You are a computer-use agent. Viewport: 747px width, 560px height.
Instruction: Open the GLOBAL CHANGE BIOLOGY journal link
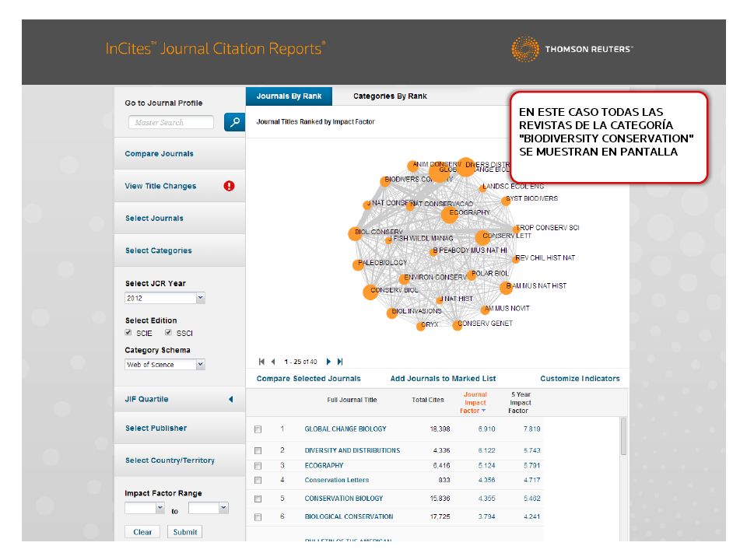345,429
